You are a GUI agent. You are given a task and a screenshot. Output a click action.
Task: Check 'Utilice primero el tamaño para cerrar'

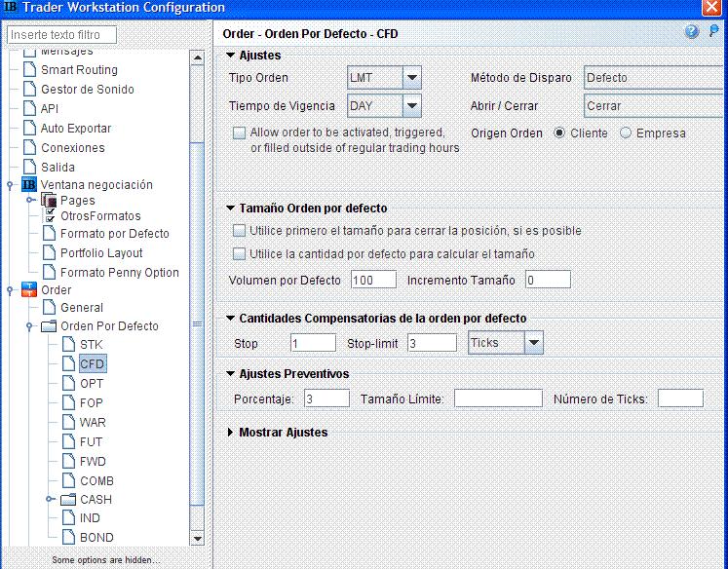[239, 231]
